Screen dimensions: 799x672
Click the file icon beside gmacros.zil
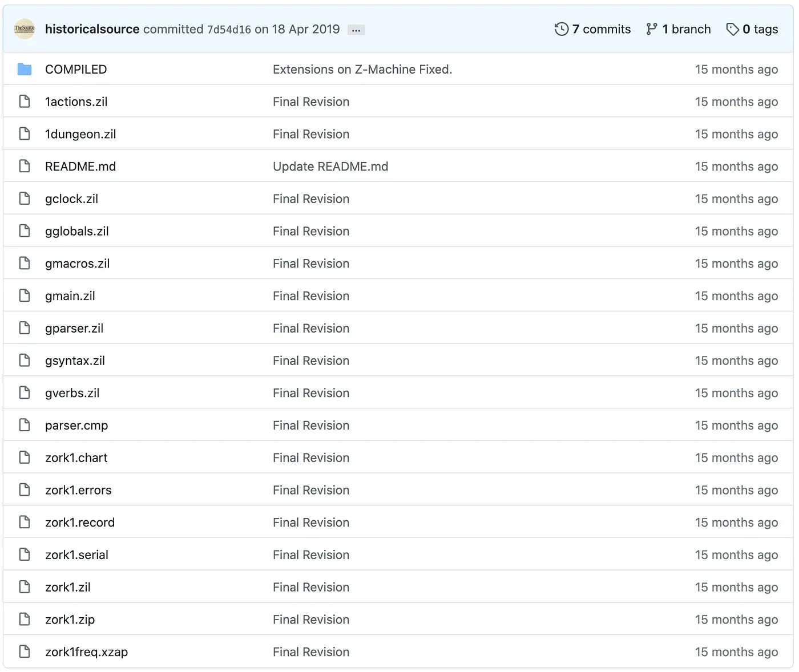tap(25, 263)
